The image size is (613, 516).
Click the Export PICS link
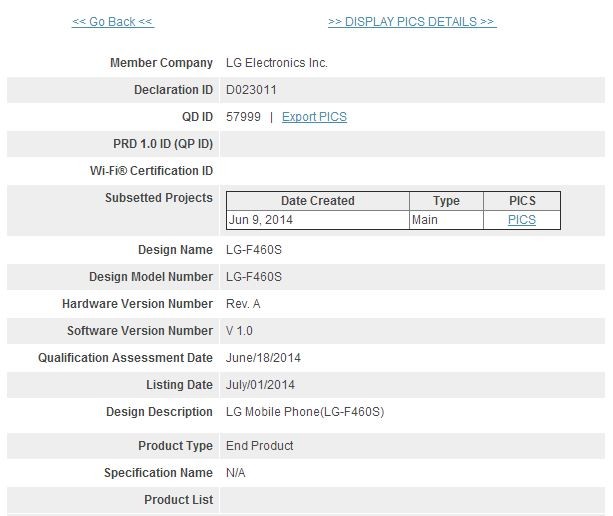tap(314, 117)
